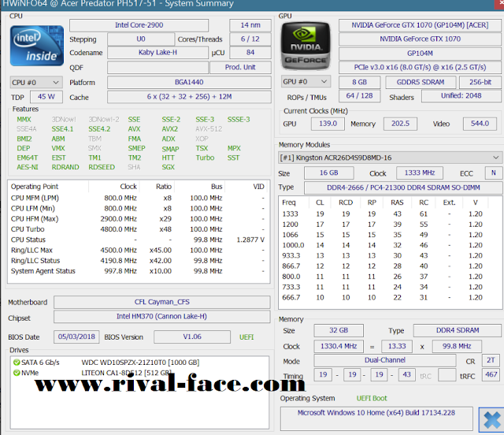Image resolution: width=504 pixels, height=435 pixels.
Task: Click the BGA1440 platform field
Action: [x=189, y=82]
